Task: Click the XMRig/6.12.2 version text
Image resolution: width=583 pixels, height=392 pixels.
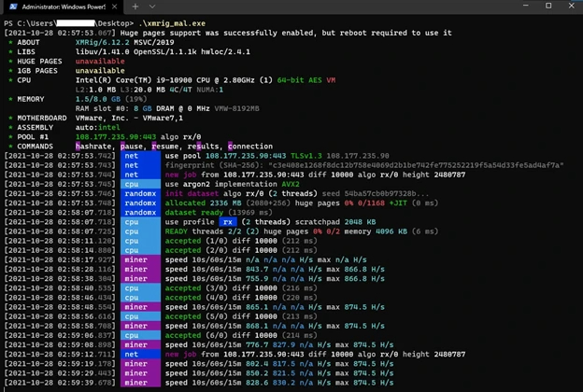Action: [x=104, y=41]
